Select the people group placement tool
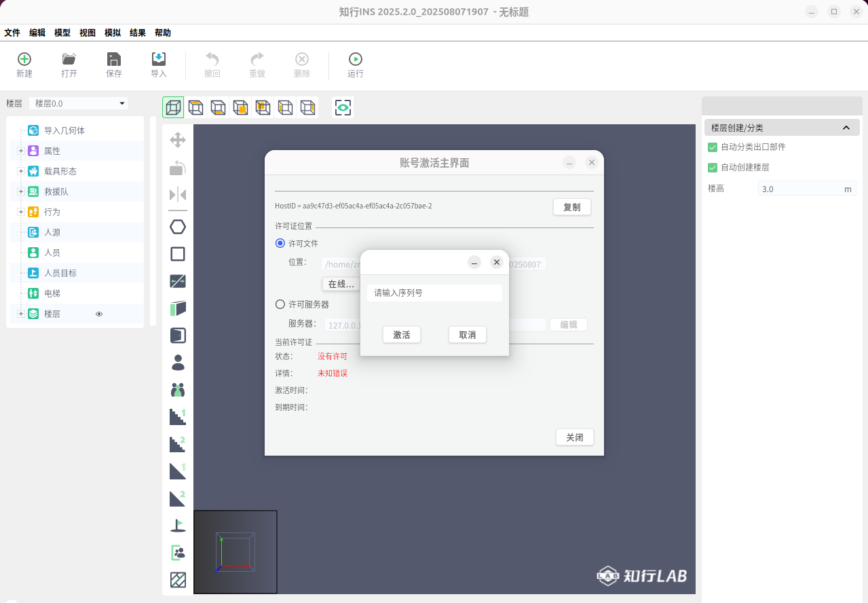868x603 pixels. click(178, 390)
